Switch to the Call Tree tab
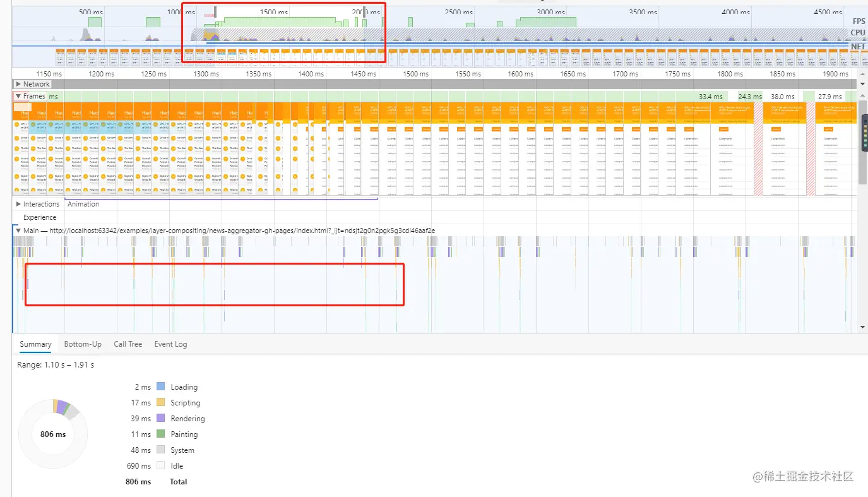Image resolution: width=868 pixels, height=497 pixels. [128, 344]
